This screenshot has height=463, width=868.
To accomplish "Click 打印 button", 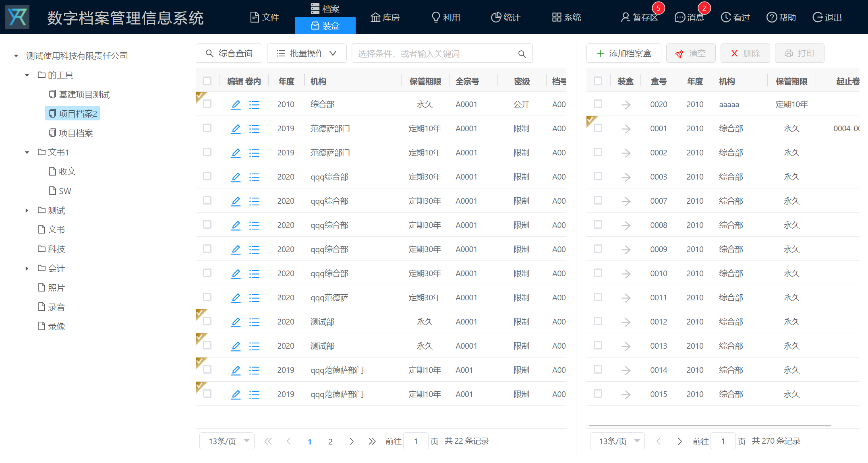I will [800, 54].
